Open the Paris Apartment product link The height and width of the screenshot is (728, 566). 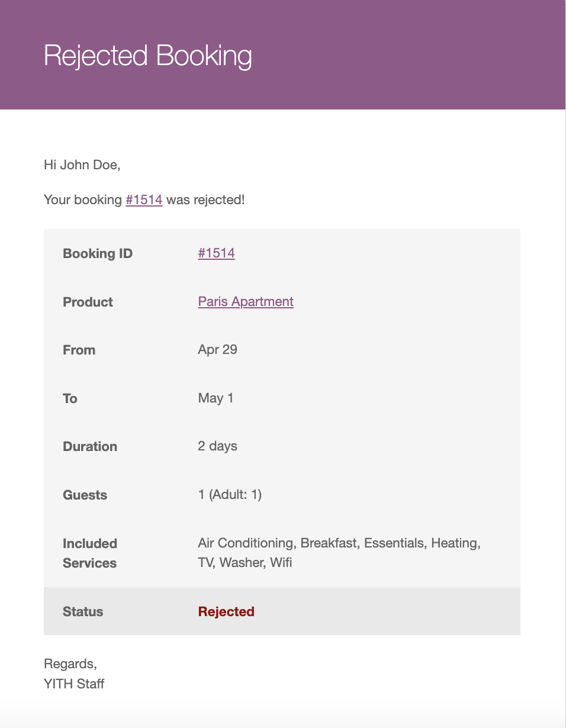246,302
